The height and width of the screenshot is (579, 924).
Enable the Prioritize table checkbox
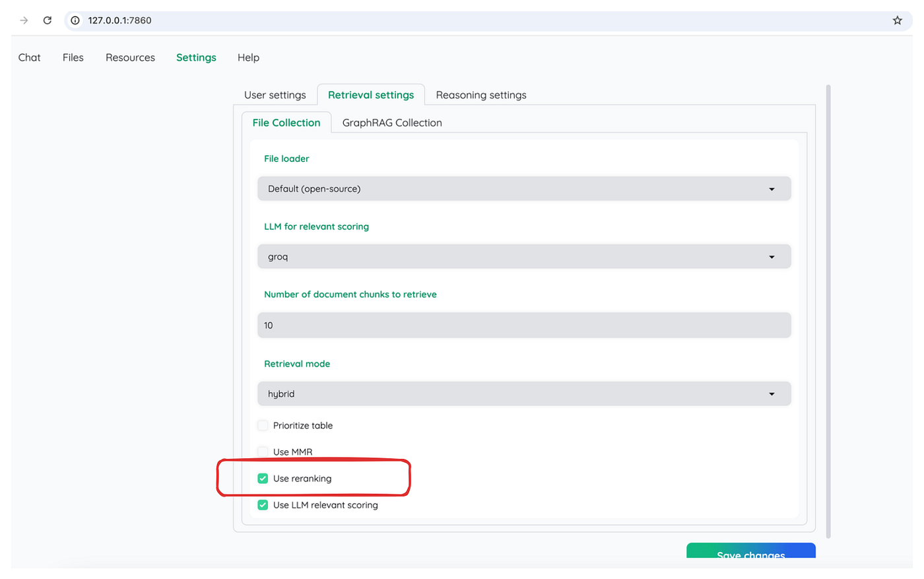click(263, 425)
